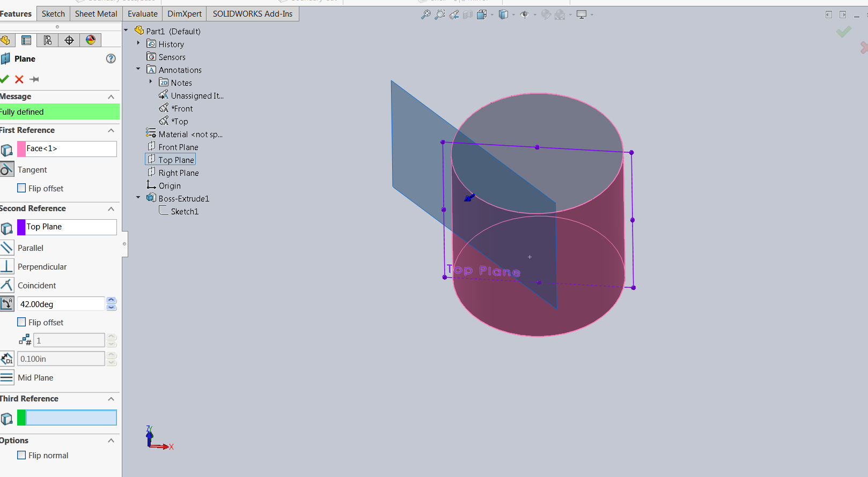868x477 pixels.
Task: Expand the History tree node
Action: click(138, 43)
